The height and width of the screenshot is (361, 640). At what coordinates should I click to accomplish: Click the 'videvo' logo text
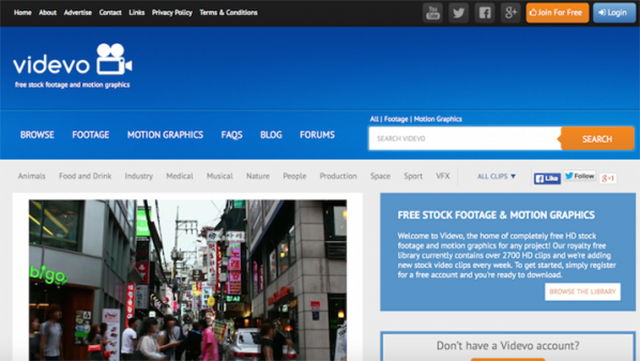(x=51, y=65)
